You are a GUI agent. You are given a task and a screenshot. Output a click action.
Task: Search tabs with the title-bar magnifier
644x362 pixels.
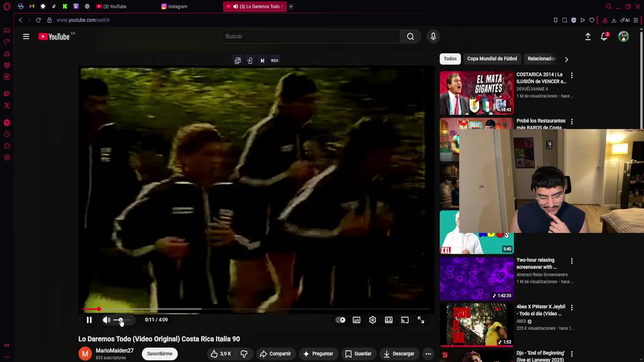608,7
